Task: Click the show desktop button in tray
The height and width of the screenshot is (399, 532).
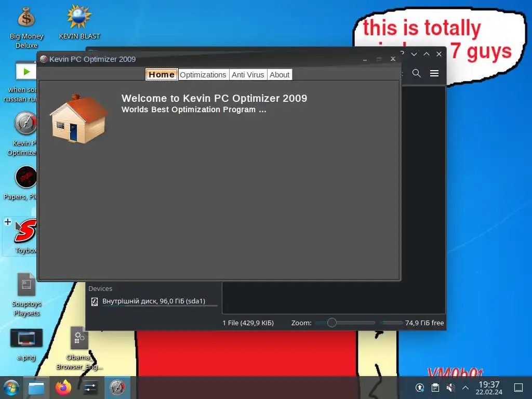Action: click(518, 388)
